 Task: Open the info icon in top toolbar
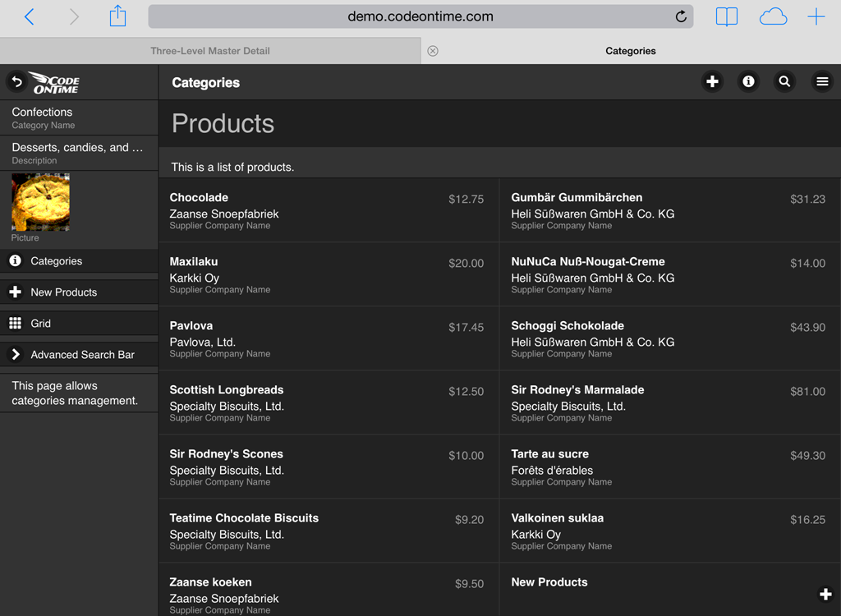tap(748, 82)
